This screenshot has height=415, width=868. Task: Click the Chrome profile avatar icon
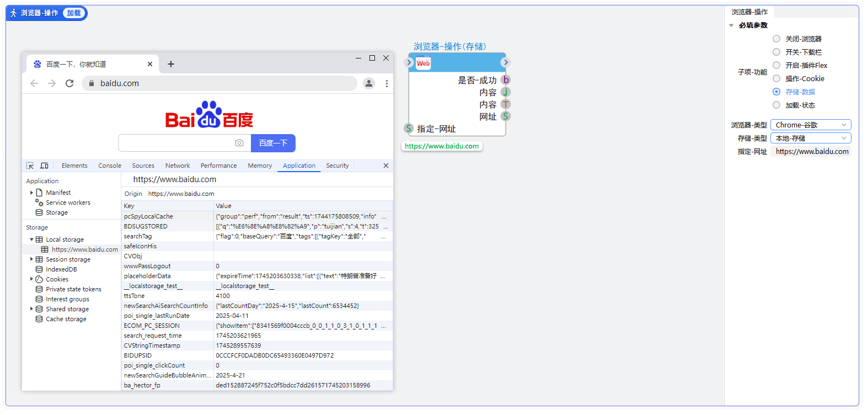pos(369,83)
